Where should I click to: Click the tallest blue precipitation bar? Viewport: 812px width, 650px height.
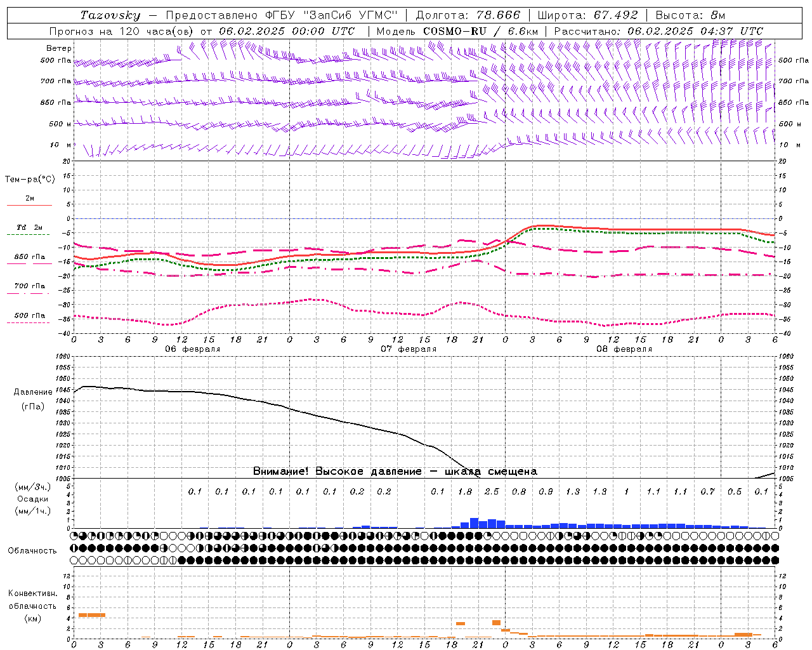click(x=474, y=523)
